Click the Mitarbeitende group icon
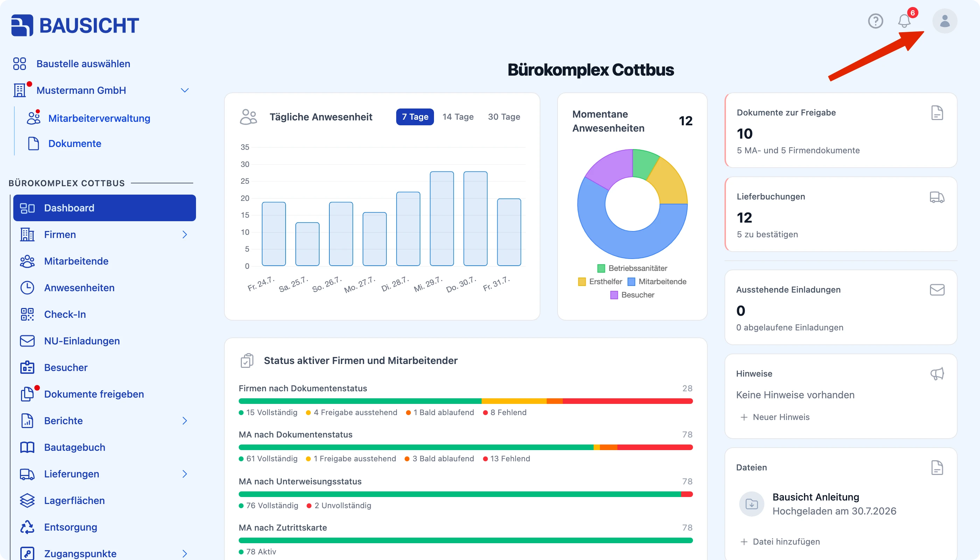The image size is (980, 560). point(27,261)
